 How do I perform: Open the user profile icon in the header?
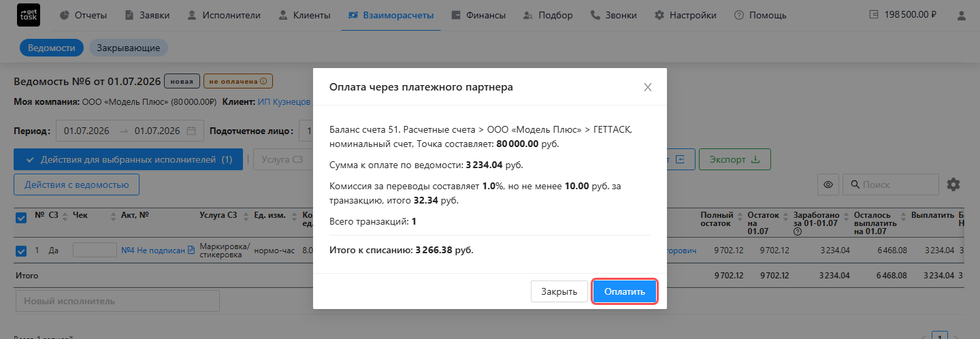pyautogui.click(x=960, y=15)
